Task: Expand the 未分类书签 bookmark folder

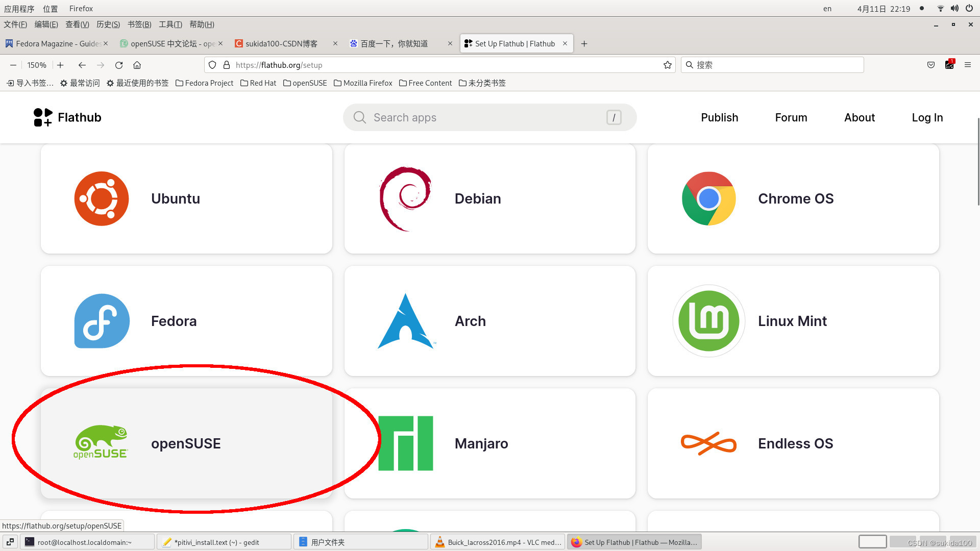Action: [482, 83]
